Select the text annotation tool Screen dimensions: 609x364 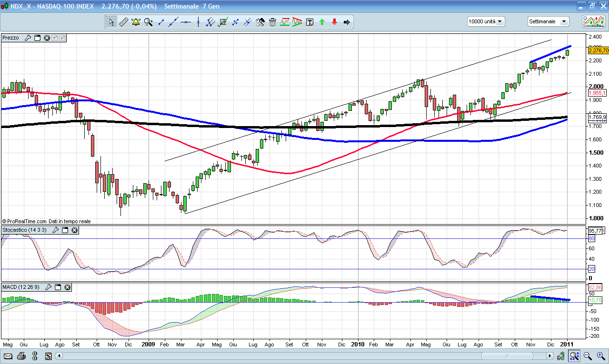(309, 22)
